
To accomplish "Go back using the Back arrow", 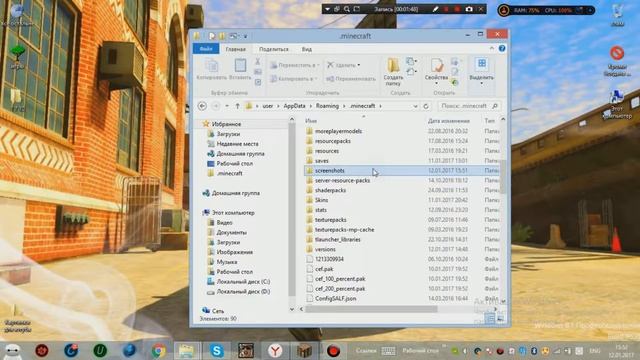I will pos(202,106).
